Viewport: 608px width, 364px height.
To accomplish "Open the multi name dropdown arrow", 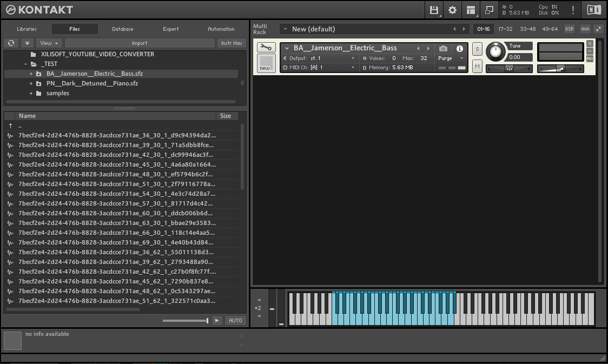I will [286, 29].
